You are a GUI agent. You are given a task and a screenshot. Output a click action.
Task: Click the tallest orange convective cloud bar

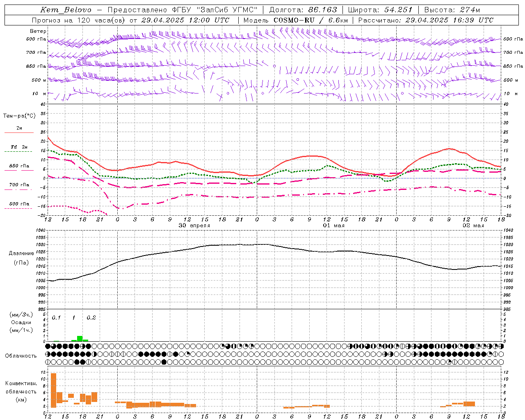[x=53, y=390]
